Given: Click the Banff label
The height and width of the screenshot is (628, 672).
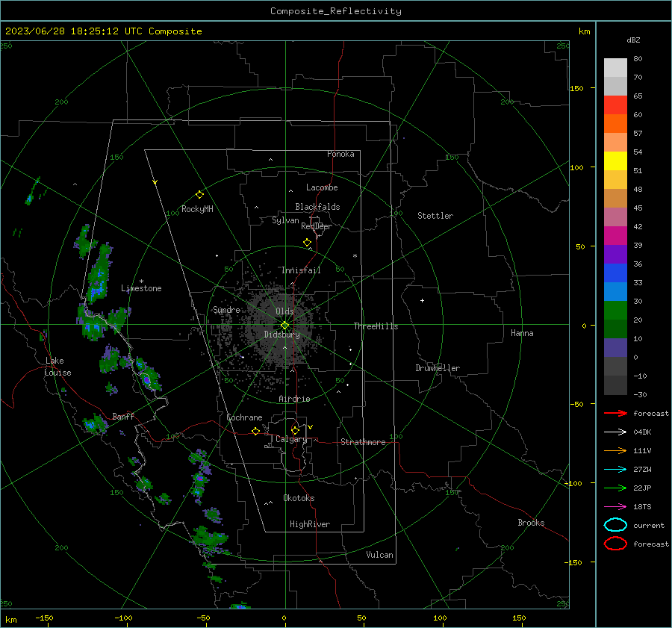Looking at the screenshot, I should 123,417.
